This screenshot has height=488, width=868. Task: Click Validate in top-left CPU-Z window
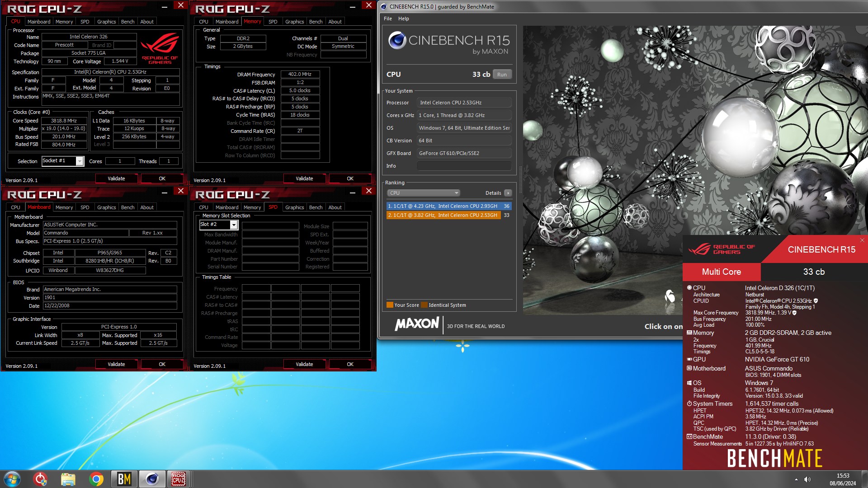[x=116, y=178]
